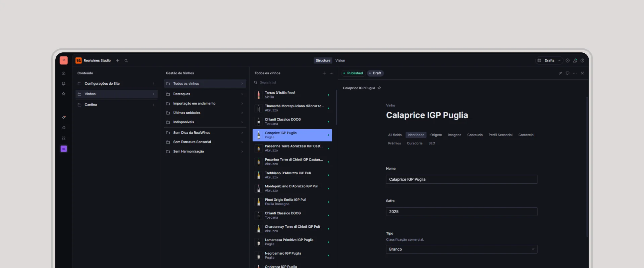This screenshot has width=644, height=268.
Task: Open the Tipo dropdown showing Branco
Action: (x=462, y=249)
